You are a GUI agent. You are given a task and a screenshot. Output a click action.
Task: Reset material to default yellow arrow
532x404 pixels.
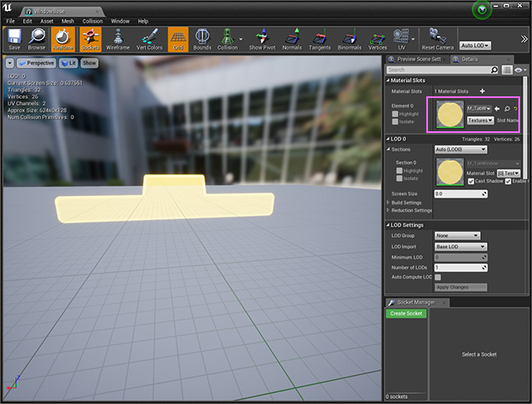[516, 108]
